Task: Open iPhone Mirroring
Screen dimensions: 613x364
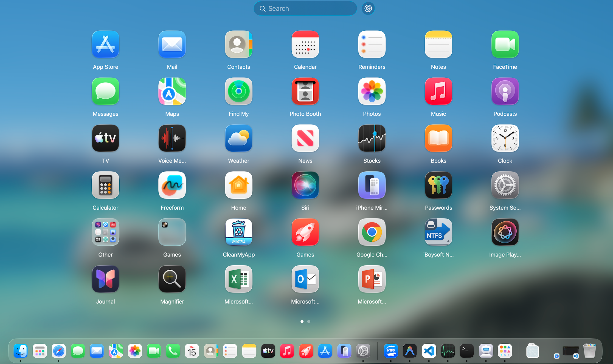Action: click(372, 185)
